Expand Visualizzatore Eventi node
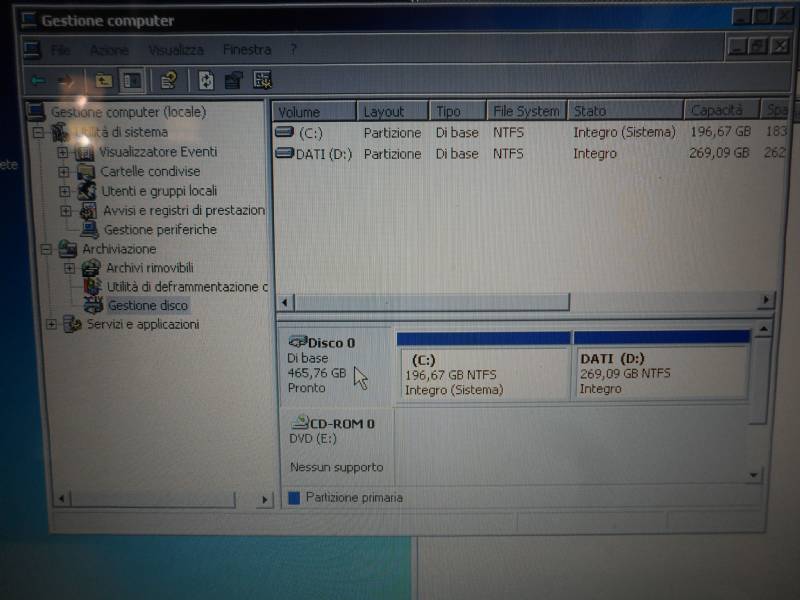Image resolution: width=800 pixels, height=600 pixels. coord(63,152)
